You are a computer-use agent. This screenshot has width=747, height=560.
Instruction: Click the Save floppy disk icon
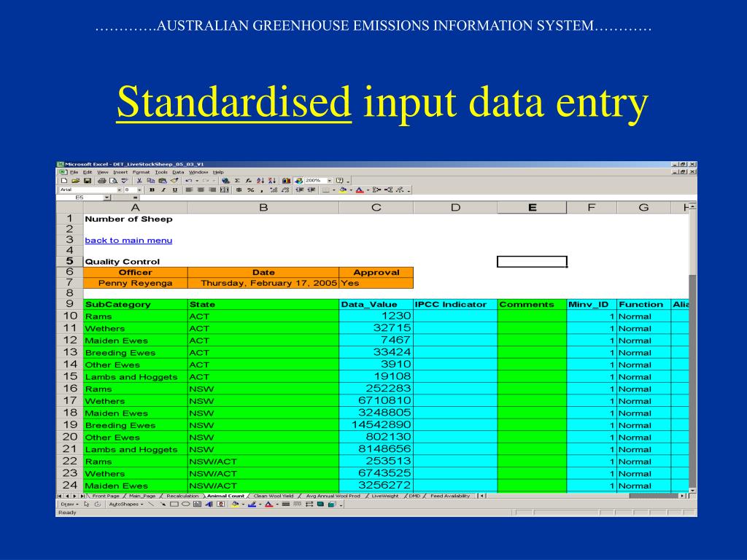(88, 181)
